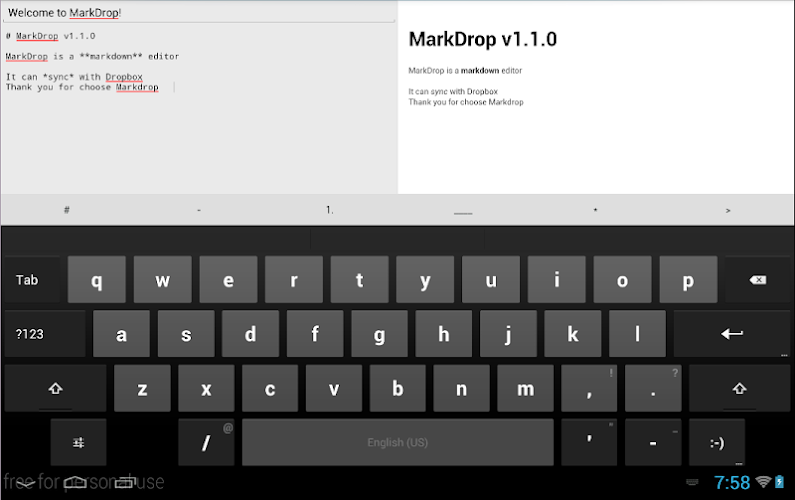The image size is (795, 500).
Task: Tap the q key
Action: [x=97, y=280]
